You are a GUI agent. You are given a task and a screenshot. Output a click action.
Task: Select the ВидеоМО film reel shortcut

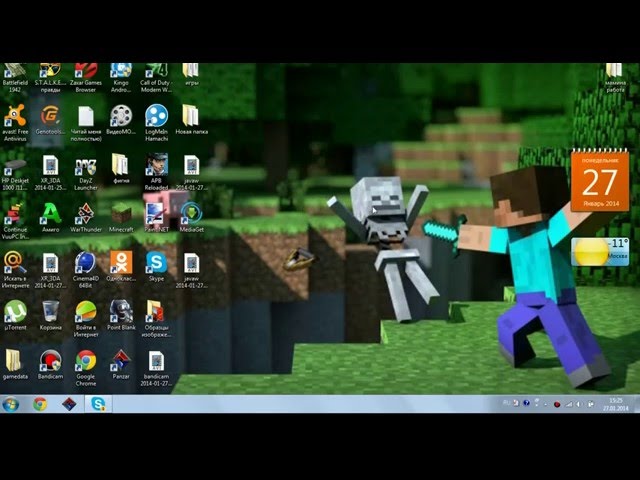point(121,119)
